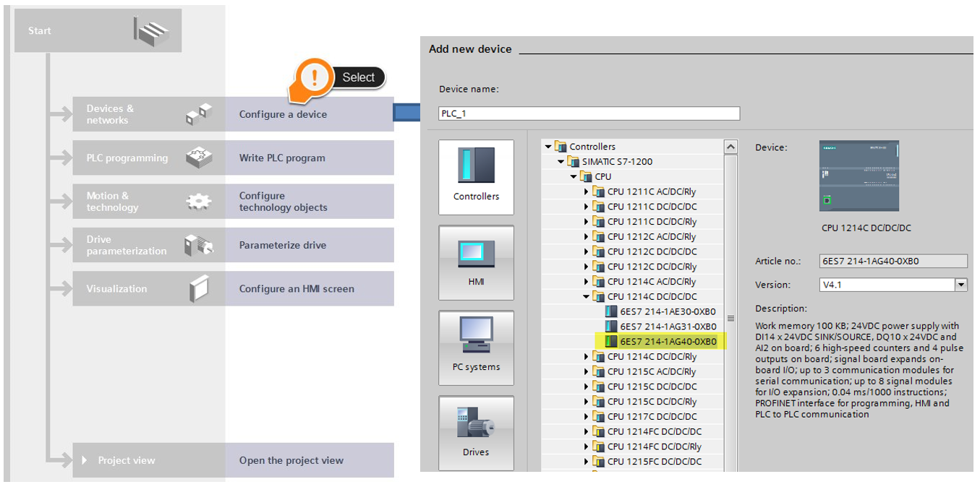Open the Version dropdown V4.1
Image resolution: width=980 pixels, height=487 pixels.
pyautogui.click(x=961, y=285)
